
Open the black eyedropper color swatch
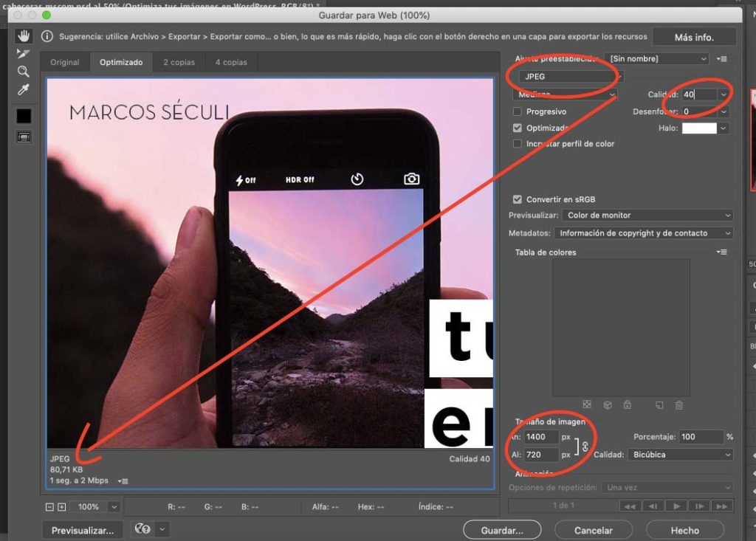[24, 116]
